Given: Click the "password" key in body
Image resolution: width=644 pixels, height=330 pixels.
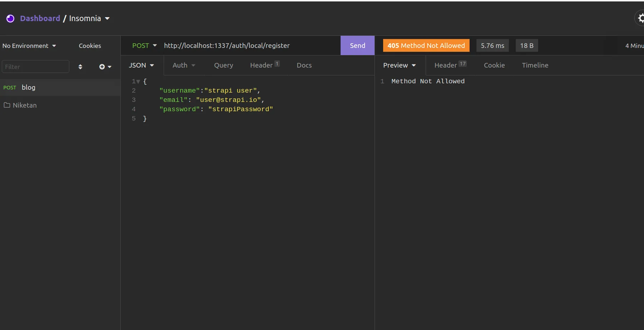Looking at the screenshot, I should 179,109.
